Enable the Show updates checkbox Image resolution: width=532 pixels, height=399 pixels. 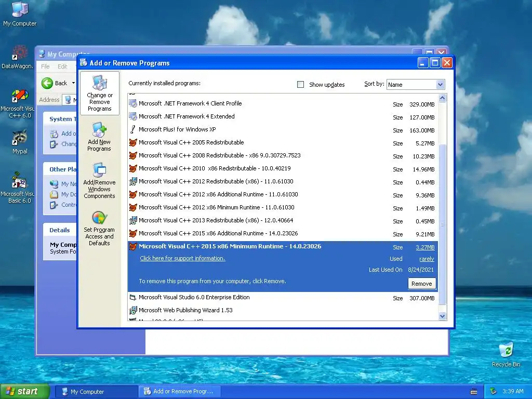[x=300, y=85]
